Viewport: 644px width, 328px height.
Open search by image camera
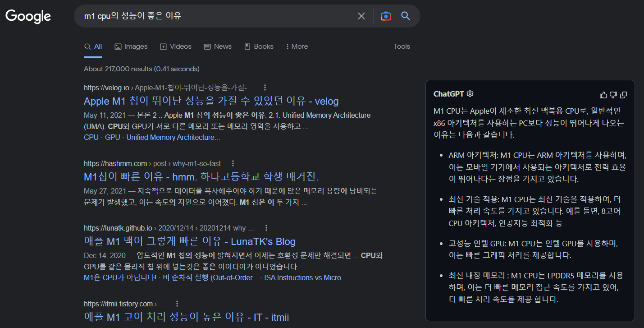pos(386,16)
